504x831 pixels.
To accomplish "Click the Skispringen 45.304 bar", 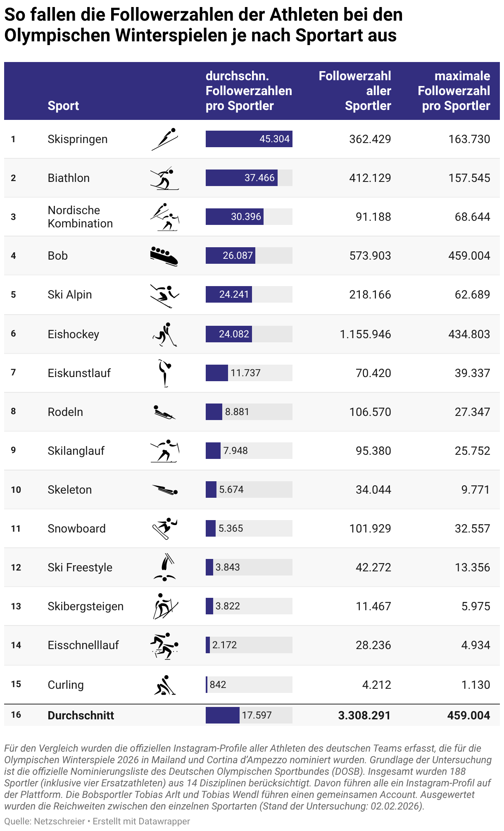I will pos(249,139).
